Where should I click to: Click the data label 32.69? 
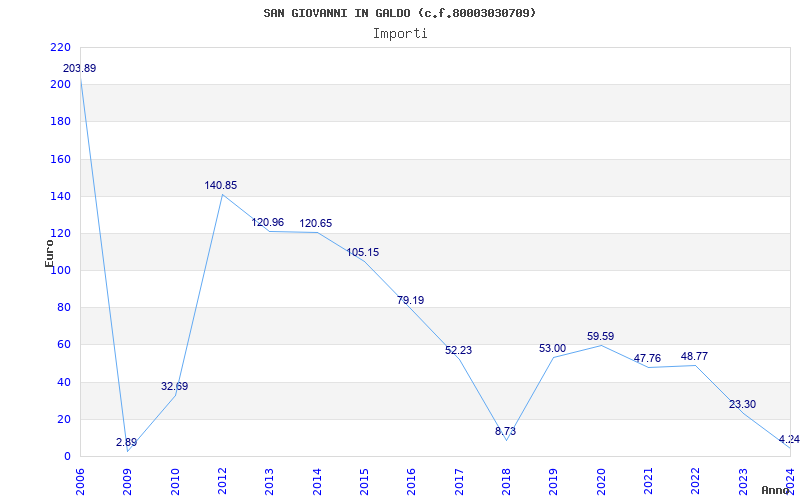174,387
